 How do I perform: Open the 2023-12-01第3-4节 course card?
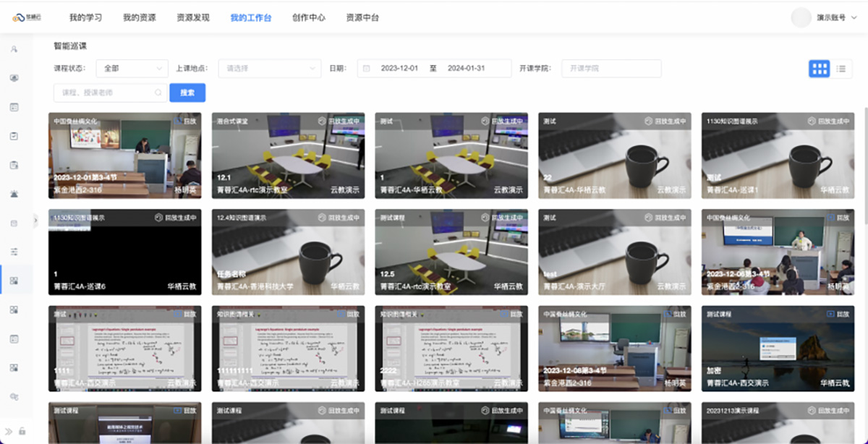125,155
